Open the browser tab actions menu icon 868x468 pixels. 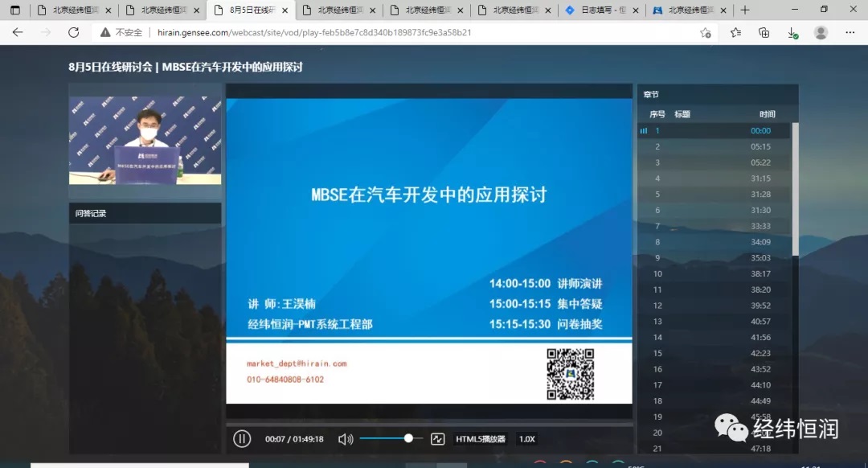tap(15, 10)
